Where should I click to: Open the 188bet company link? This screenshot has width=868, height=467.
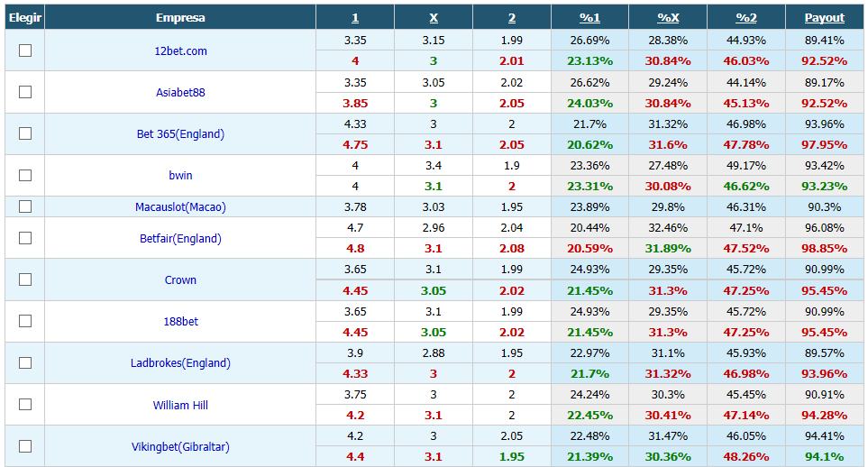(180, 321)
